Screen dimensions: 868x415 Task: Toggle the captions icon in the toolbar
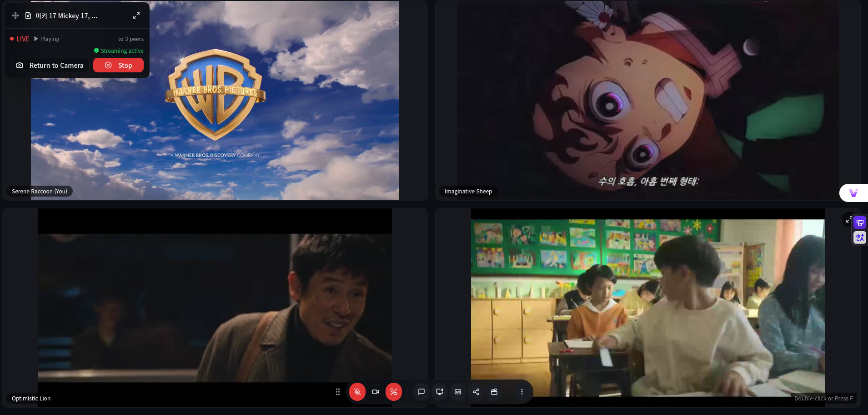tap(458, 392)
